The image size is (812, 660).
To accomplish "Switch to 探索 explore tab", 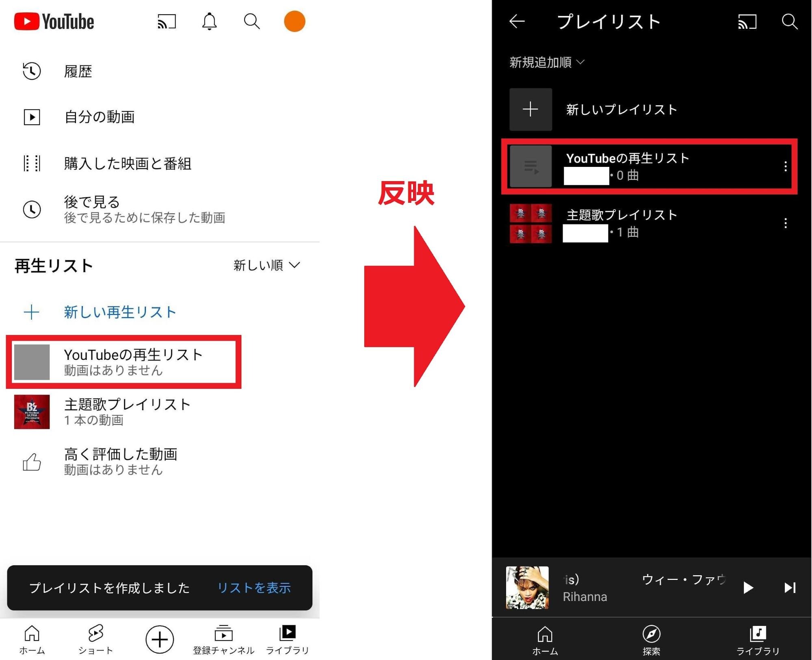I will pos(652,641).
